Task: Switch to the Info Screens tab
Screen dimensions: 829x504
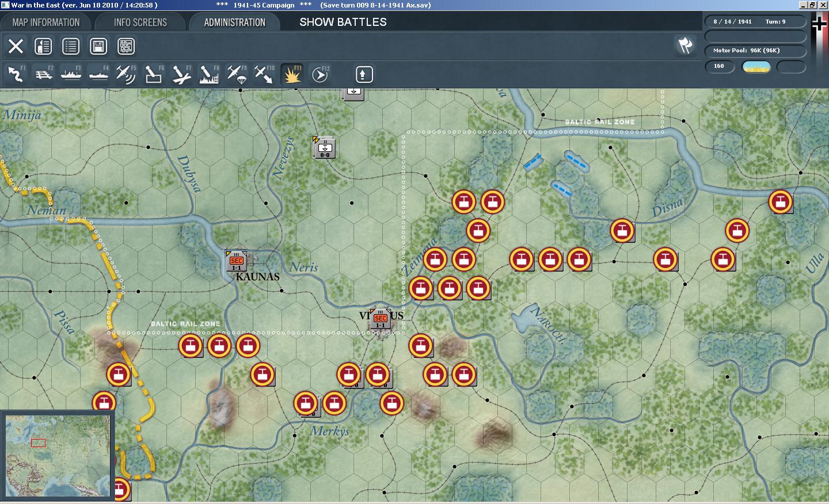Action: (x=140, y=22)
